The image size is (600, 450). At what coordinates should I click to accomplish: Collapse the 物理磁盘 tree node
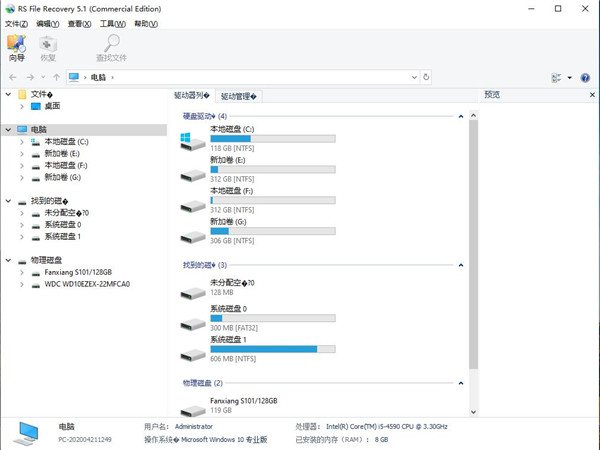8,260
